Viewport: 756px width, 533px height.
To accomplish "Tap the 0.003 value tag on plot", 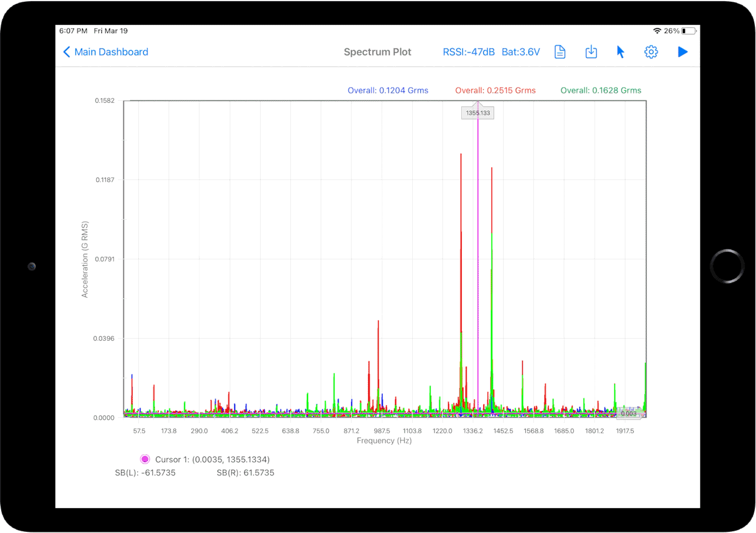I will [x=629, y=413].
